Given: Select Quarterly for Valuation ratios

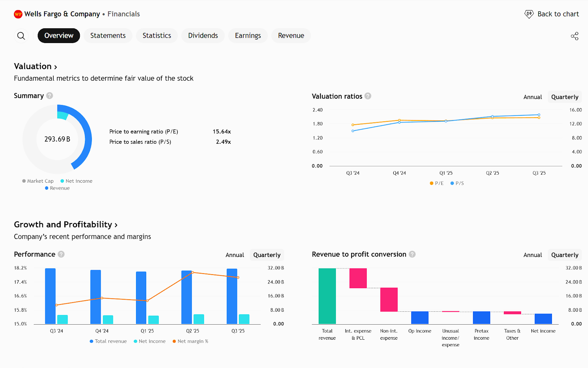Looking at the screenshot, I should (564, 97).
